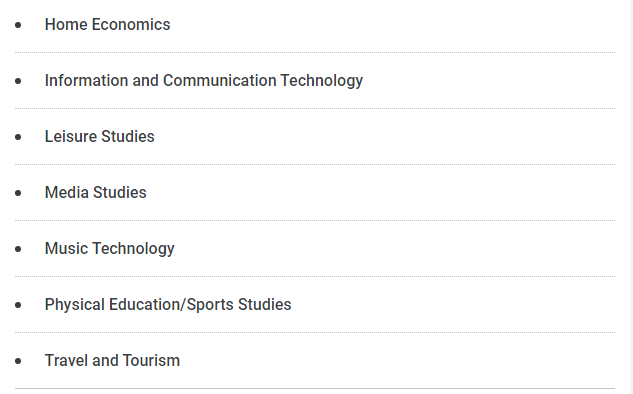Select the bullet before Music Technology
Viewport: 633px width, 394px height.
tap(18, 249)
